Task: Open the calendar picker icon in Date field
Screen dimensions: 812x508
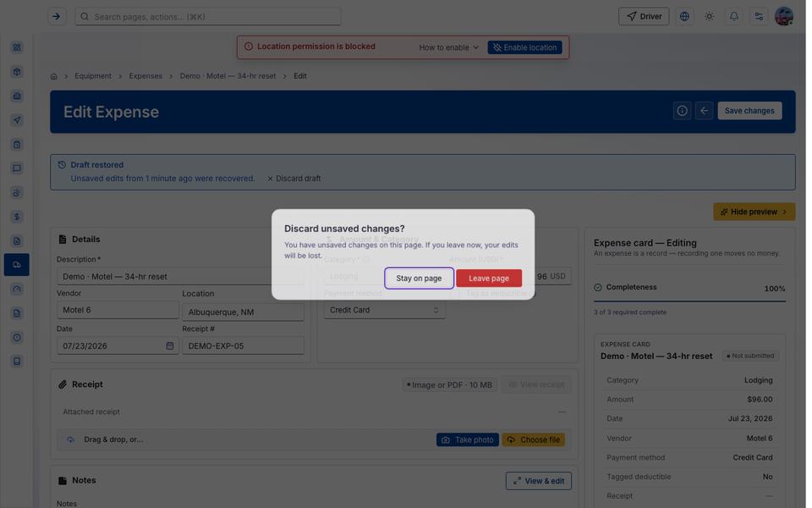Action: click(171, 348)
